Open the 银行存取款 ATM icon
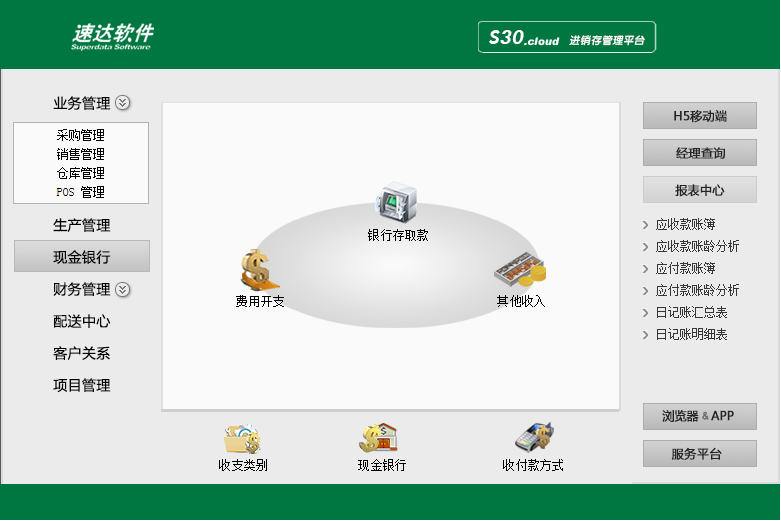Screen dimensions: 781x521 tap(396, 202)
